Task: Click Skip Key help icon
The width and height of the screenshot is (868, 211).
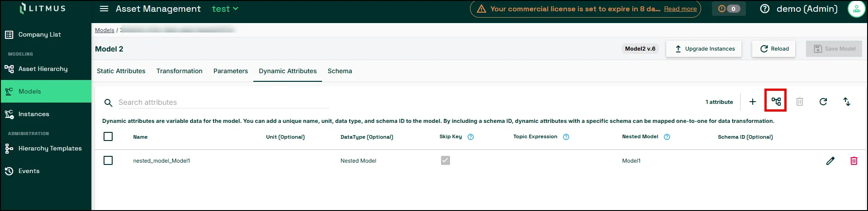Action: (470, 137)
